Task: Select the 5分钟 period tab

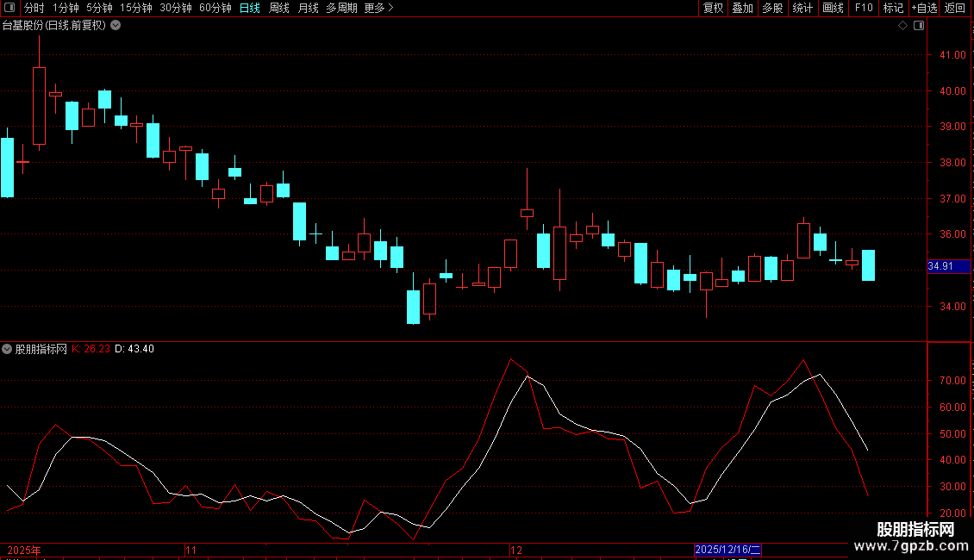Action: pyautogui.click(x=99, y=8)
